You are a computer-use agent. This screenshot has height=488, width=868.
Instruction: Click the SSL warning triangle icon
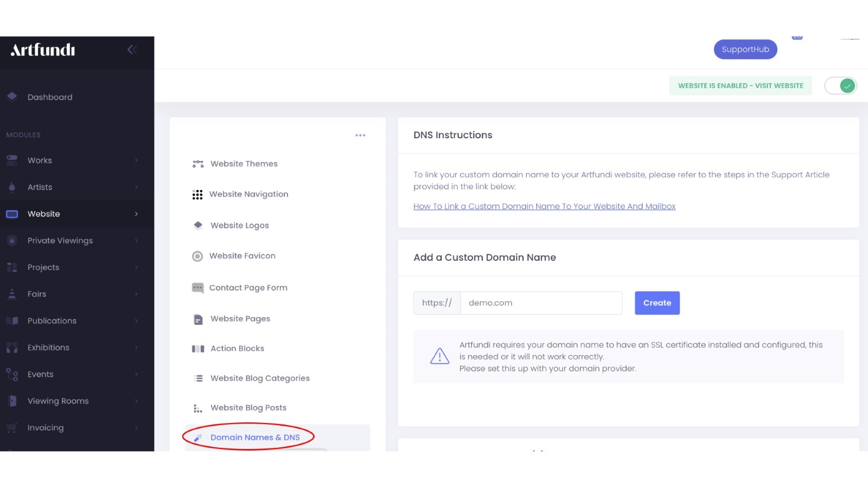tap(439, 356)
